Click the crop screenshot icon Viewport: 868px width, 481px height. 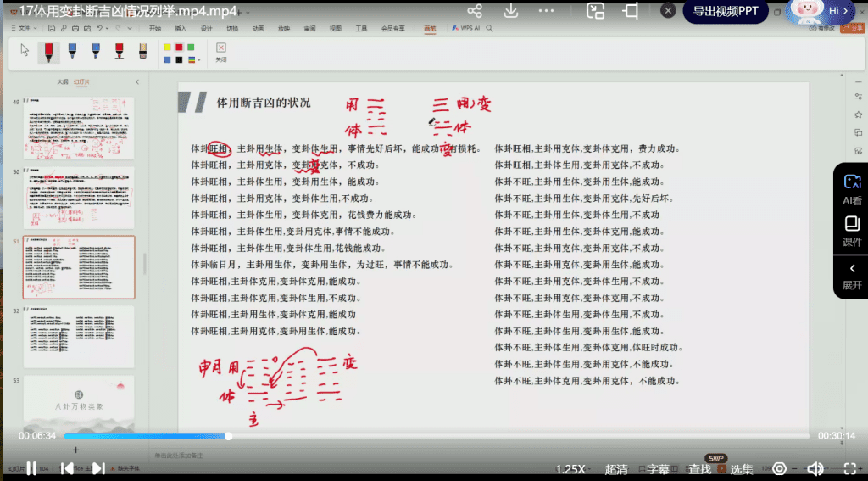point(632,11)
